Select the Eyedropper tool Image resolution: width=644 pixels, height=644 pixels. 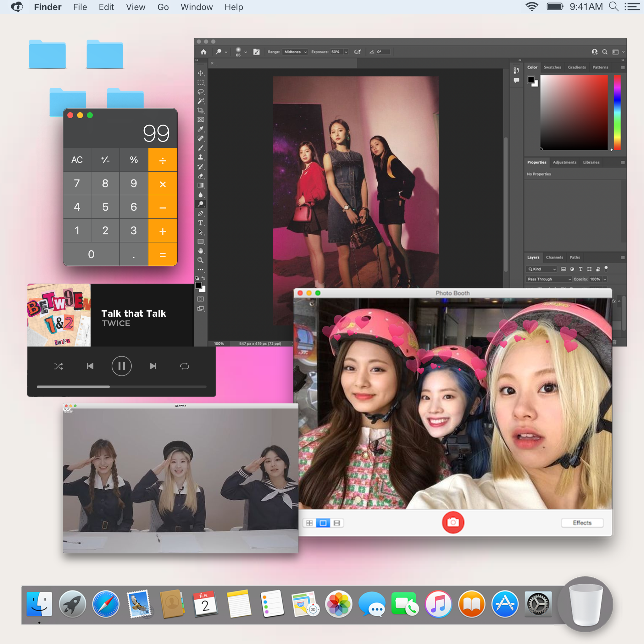click(x=201, y=129)
